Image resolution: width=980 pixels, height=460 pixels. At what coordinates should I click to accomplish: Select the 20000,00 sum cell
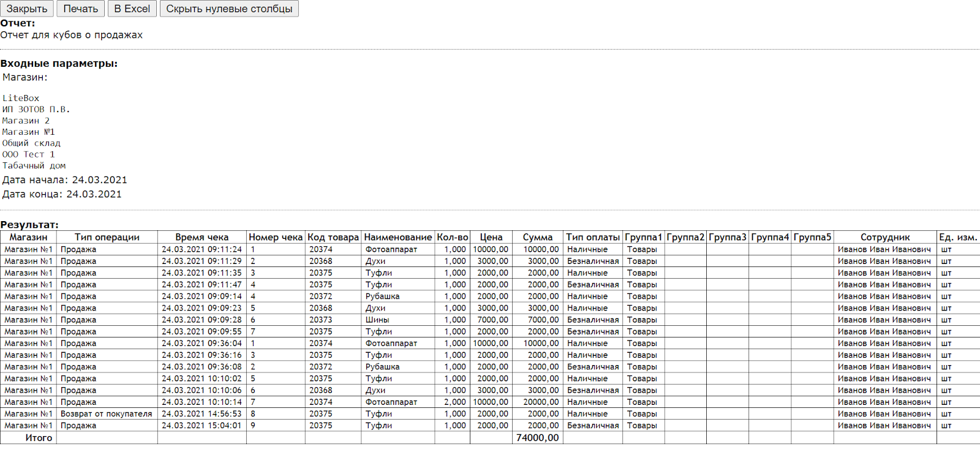540,402
